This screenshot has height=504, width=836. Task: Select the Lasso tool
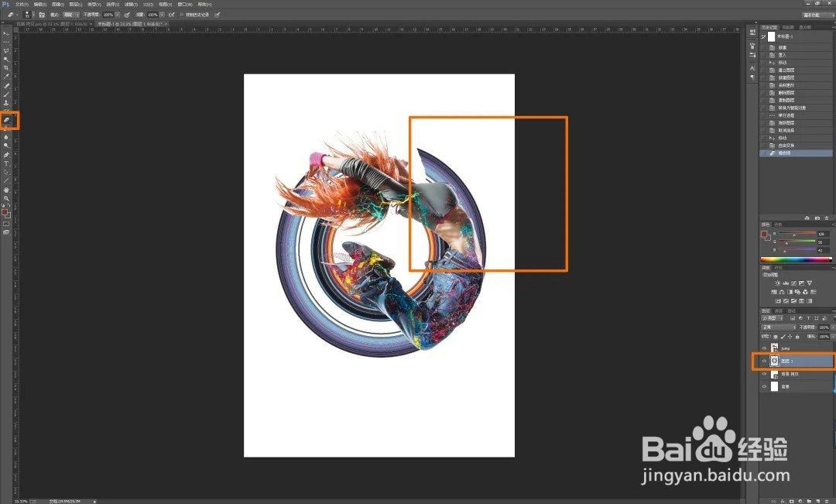tap(6, 50)
